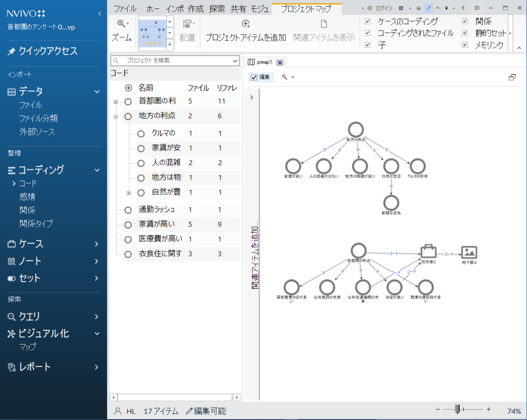Select the 地下鉄3 picture node icon

(469, 252)
